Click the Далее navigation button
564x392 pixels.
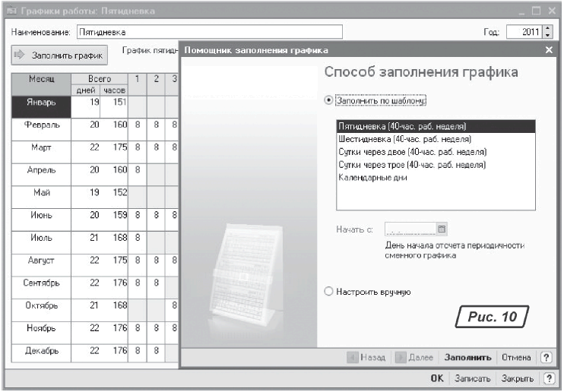coord(415,357)
